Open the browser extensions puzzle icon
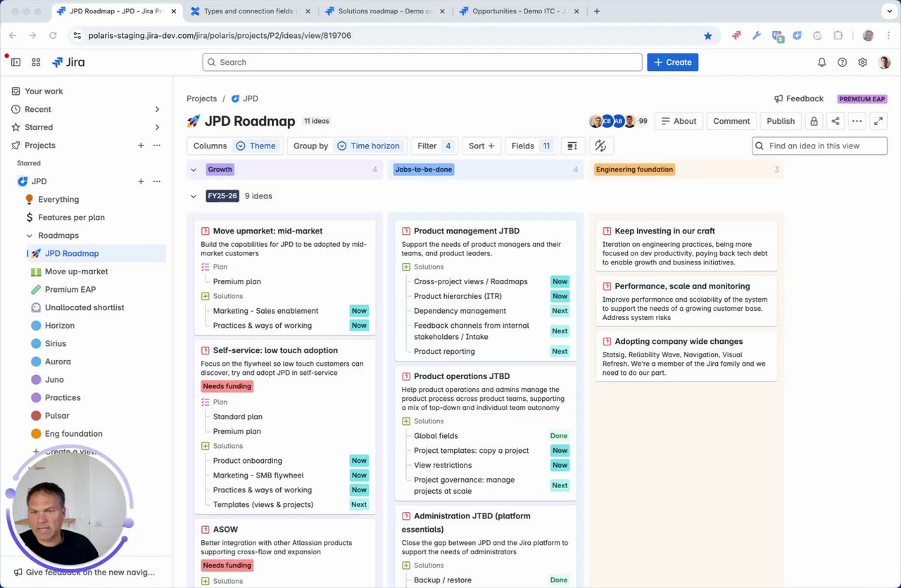 coord(838,35)
